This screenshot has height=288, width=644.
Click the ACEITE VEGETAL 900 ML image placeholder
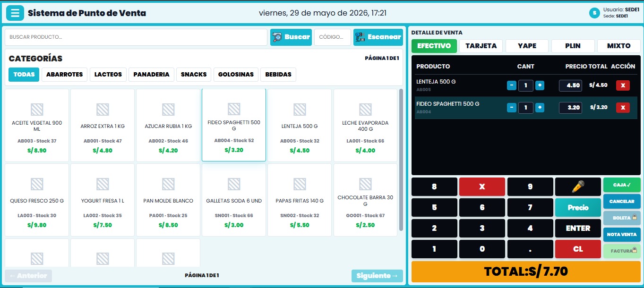click(37, 110)
